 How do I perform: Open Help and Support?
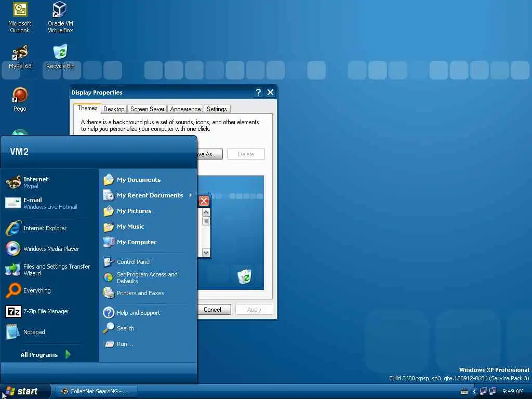point(148,312)
